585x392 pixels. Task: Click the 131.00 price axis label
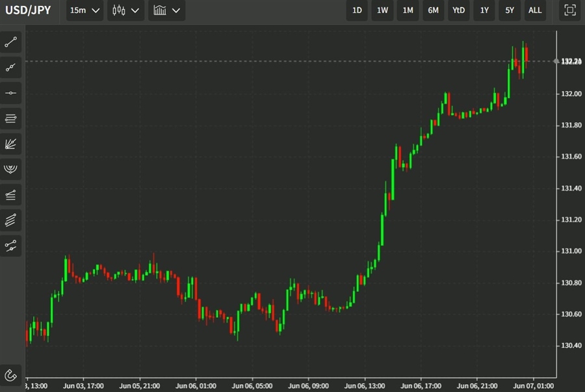click(571, 251)
